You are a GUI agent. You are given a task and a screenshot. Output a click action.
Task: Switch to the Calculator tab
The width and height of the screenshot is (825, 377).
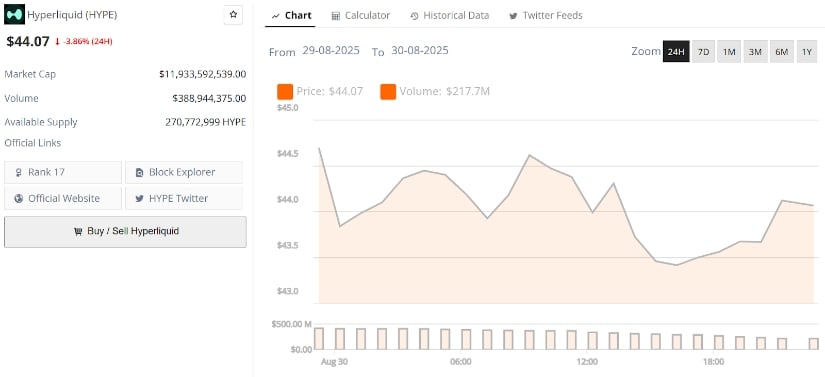click(x=360, y=16)
